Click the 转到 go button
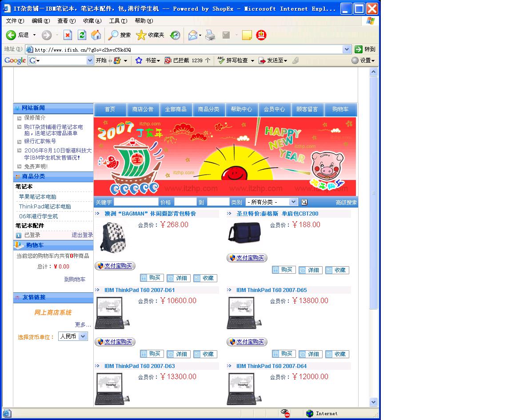The image size is (523, 420). click(x=365, y=49)
